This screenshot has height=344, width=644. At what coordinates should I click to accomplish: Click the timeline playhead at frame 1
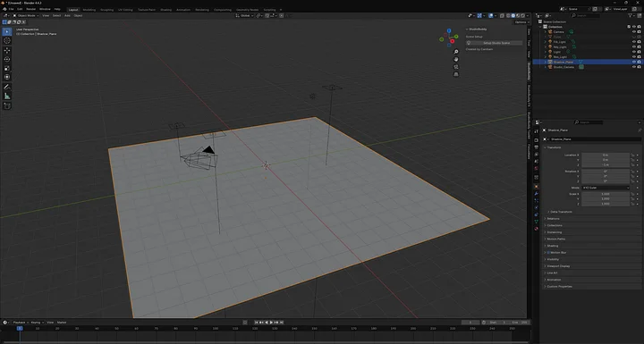pyautogui.click(x=20, y=329)
